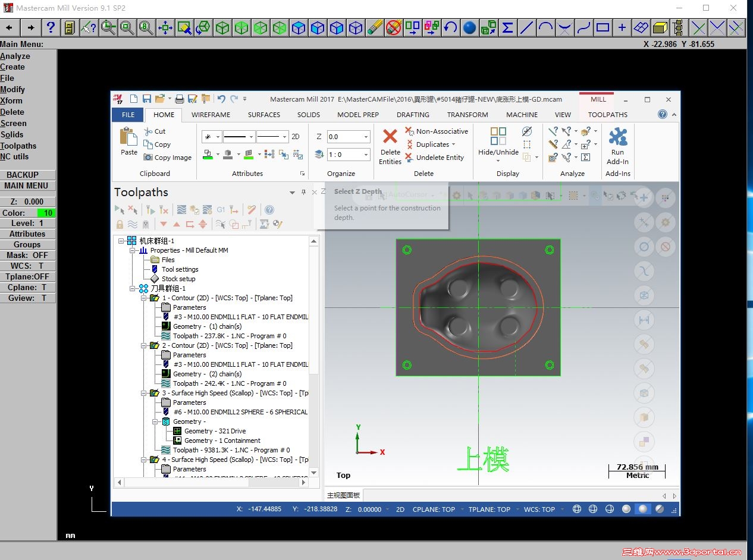Open the line style dropdown in Attributes

click(x=252, y=137)
